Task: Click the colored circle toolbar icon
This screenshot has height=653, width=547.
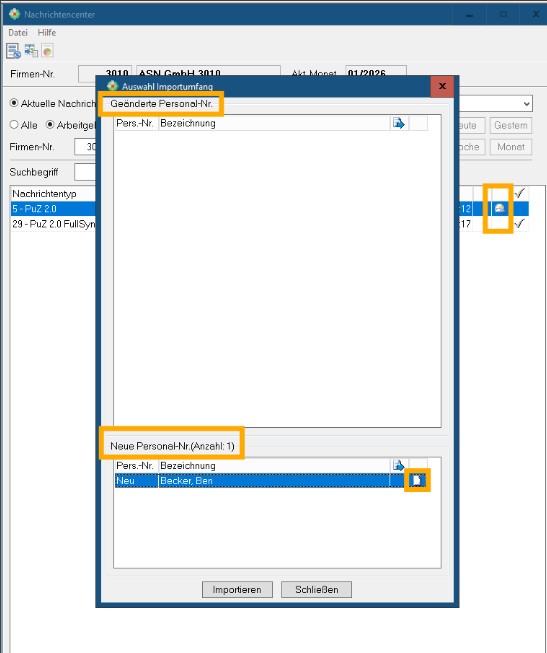Action: [x=47, y=51]
